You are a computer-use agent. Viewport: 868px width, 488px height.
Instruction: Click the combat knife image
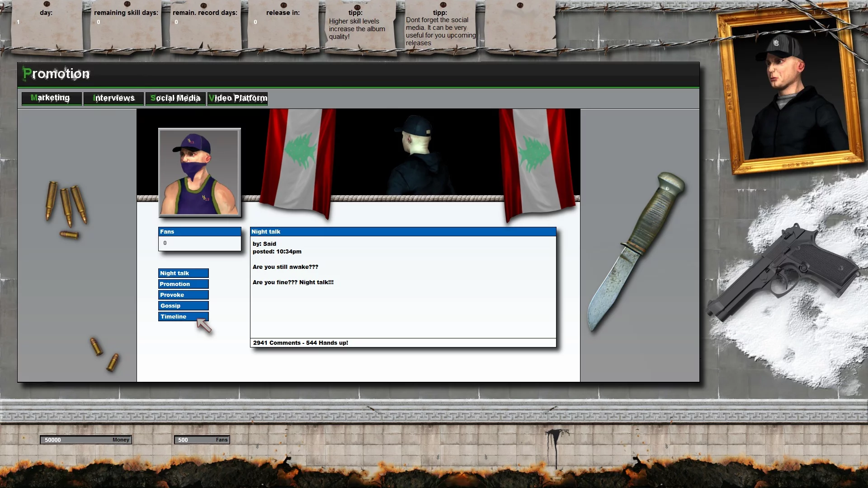click(x=635, y=251)
